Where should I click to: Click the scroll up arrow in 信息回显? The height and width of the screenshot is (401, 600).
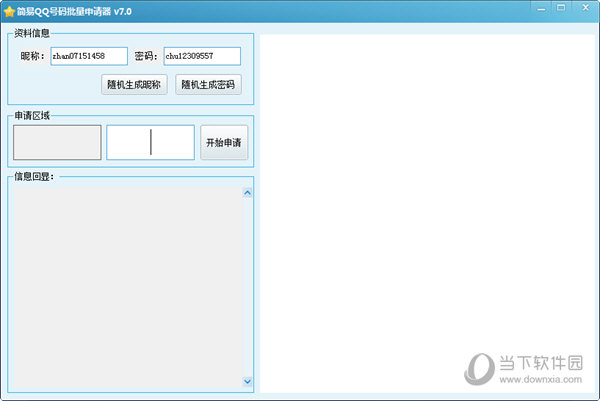pos(248,193)
